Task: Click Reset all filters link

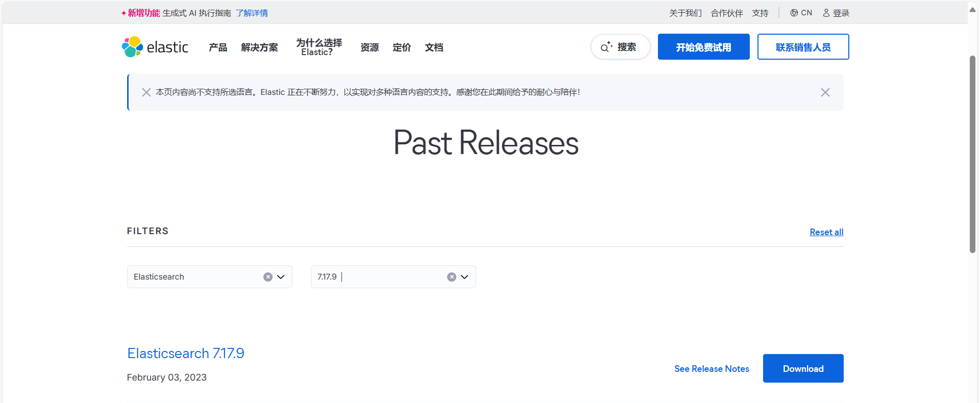Action: [826, 232]
